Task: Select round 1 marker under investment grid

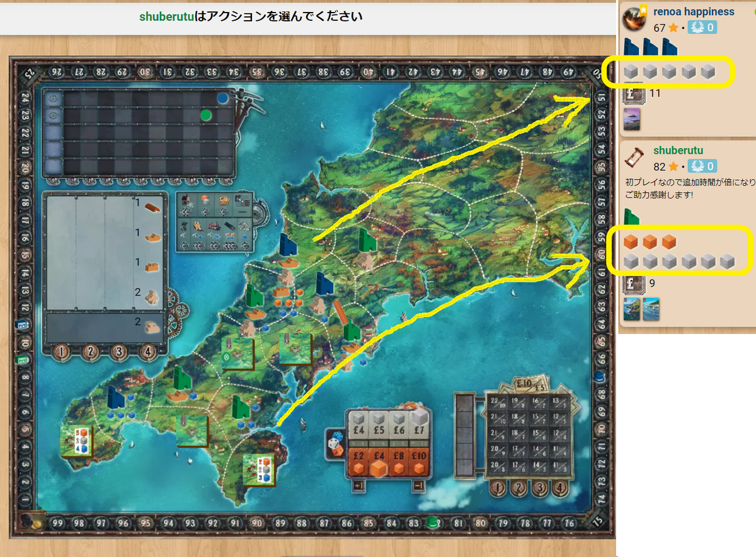Action: point(498,488)
